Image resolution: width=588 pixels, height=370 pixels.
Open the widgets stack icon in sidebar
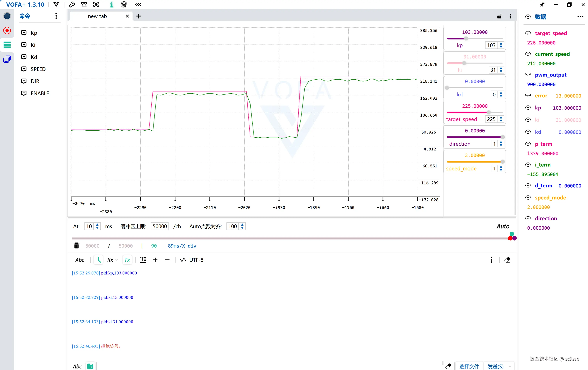(7, 59)
